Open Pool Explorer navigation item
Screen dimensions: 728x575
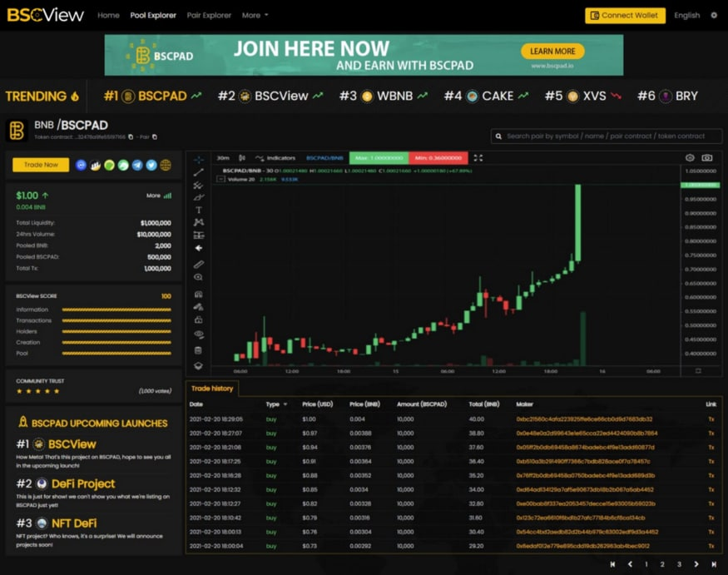(153, 15)
